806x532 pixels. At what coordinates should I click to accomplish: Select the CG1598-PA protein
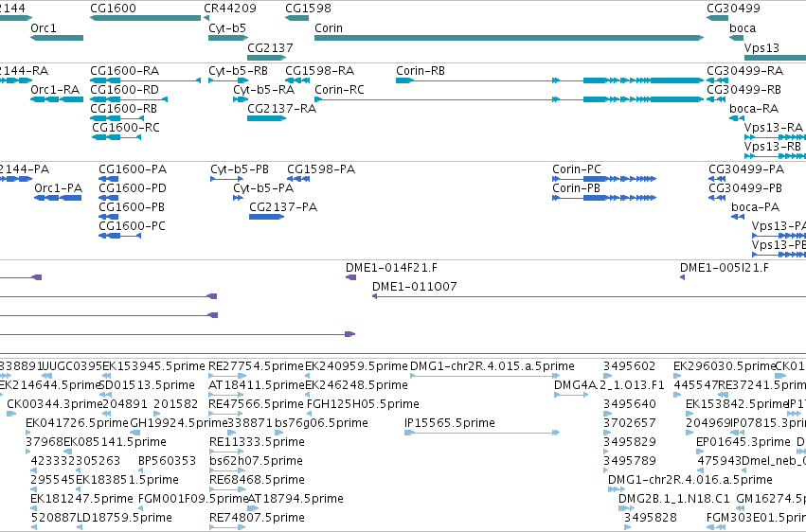click(298, 179)
